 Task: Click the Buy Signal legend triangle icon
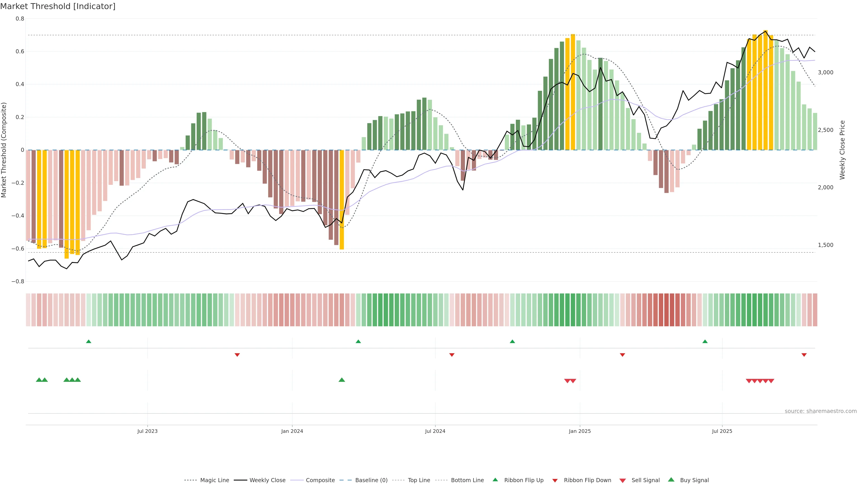pyautogui.click(x=671, y=480)
